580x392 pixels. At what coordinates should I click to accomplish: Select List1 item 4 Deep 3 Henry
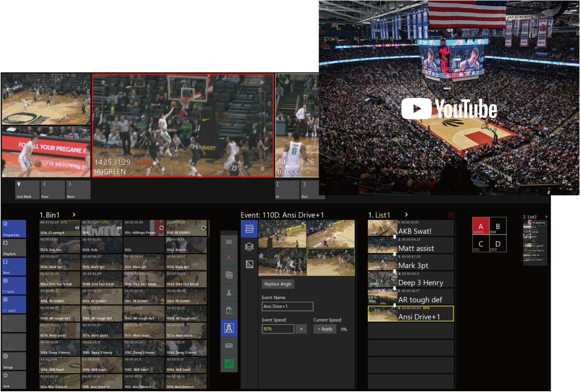(x=411, y=280)
